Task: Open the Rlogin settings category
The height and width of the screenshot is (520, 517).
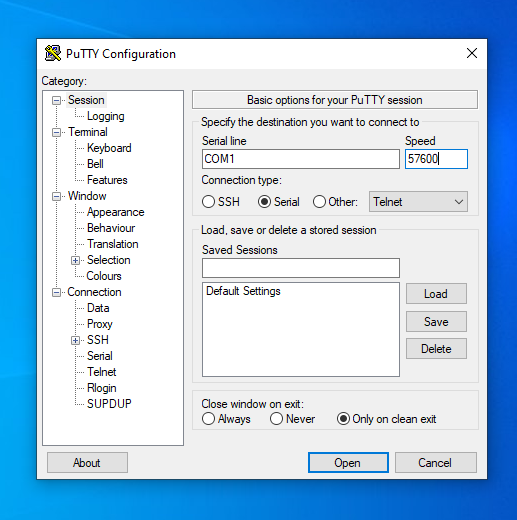Action: point(102,388)
